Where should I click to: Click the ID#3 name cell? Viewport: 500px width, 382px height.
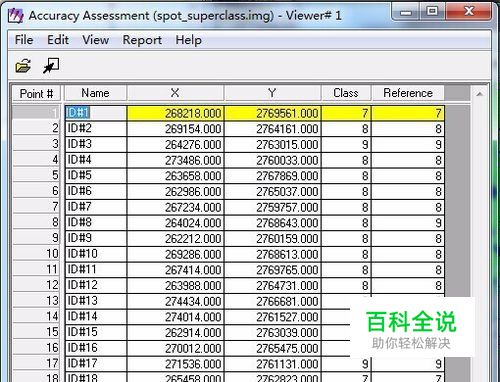point(95,144)
